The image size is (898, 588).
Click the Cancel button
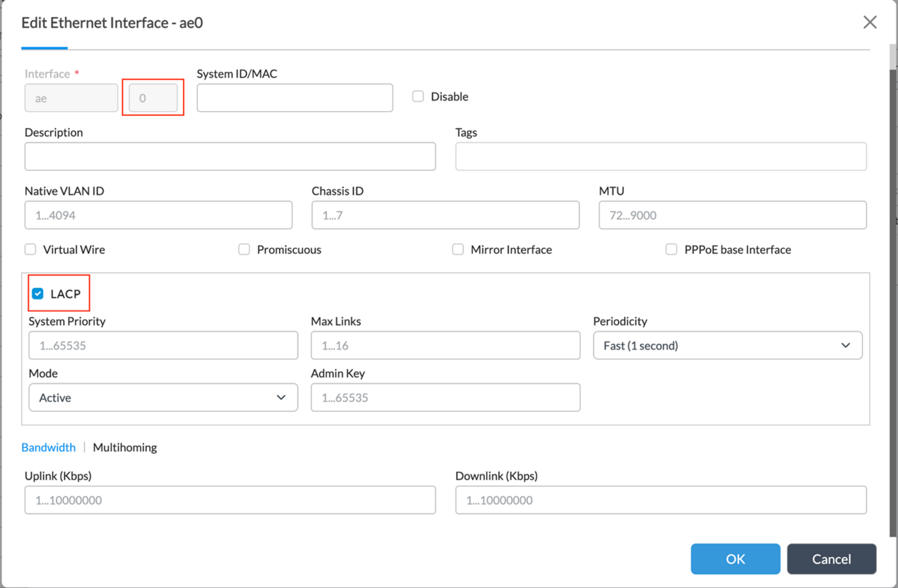831,559
